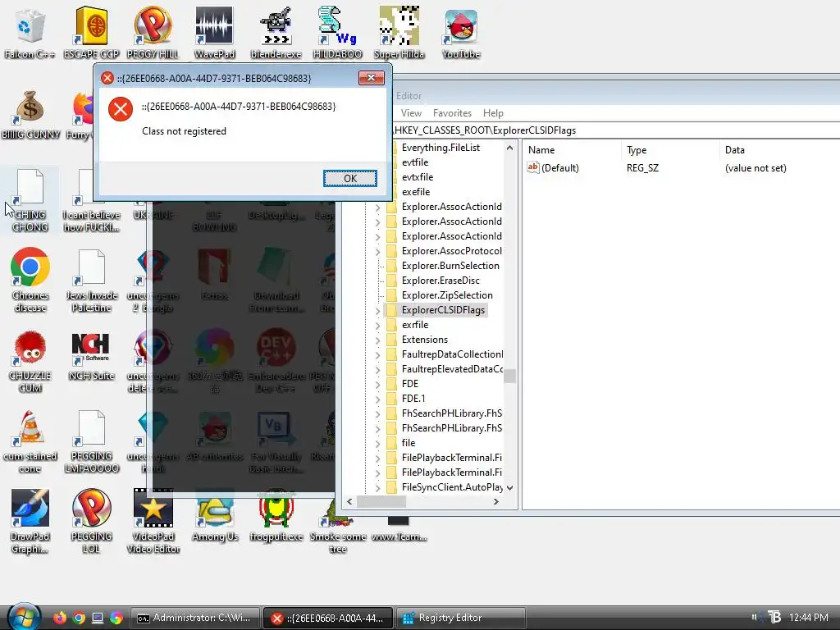Expand the FileSyncClient.AutoPlay node

pos(377,487)
